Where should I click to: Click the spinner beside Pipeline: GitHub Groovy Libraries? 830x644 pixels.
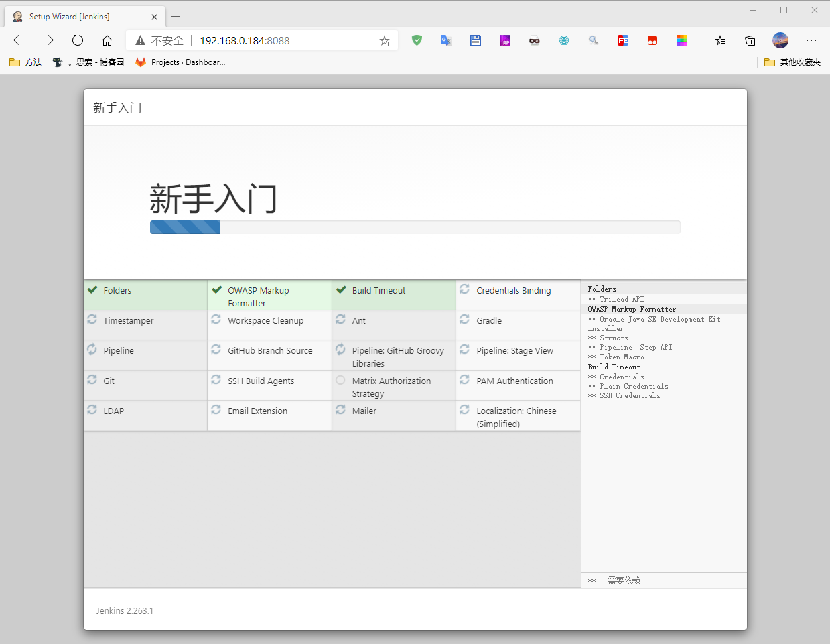pos(340,349)
